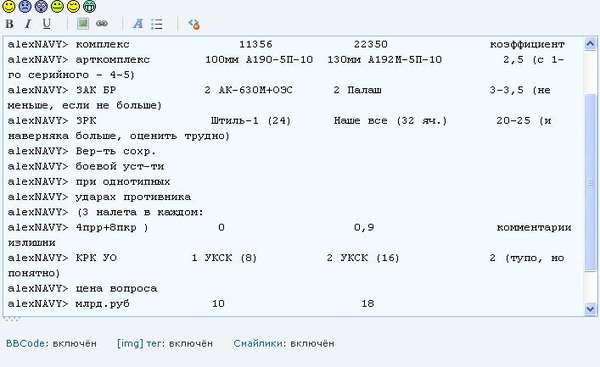Click on the text '1 УКСК (8)'
This screenshot has height=367, width=600.
click(x=224, y=258)
